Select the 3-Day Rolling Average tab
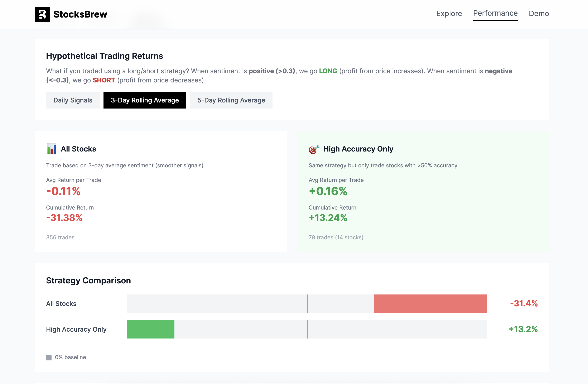This screenshot has height=384, width=588. pyautogui.click(x=145, y=100)
